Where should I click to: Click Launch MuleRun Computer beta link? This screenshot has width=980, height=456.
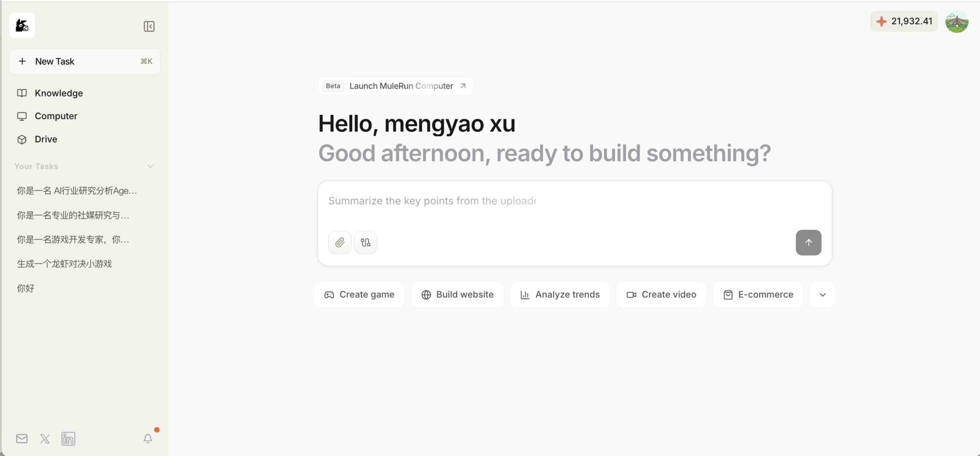pos(396,86)
